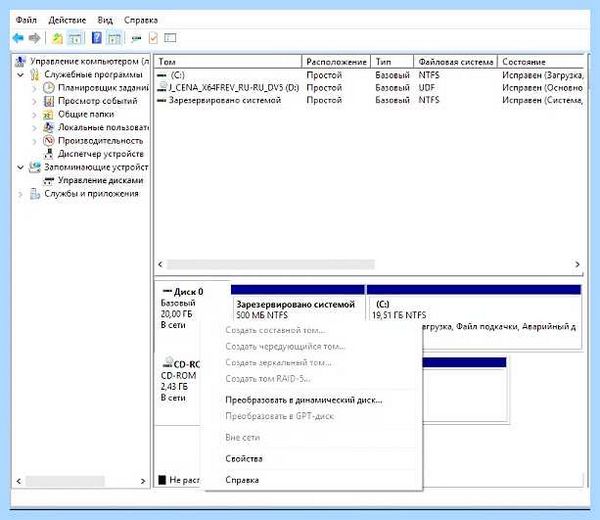
Task: Open the Справка menu in the menu bar
Action: (141, 20)
